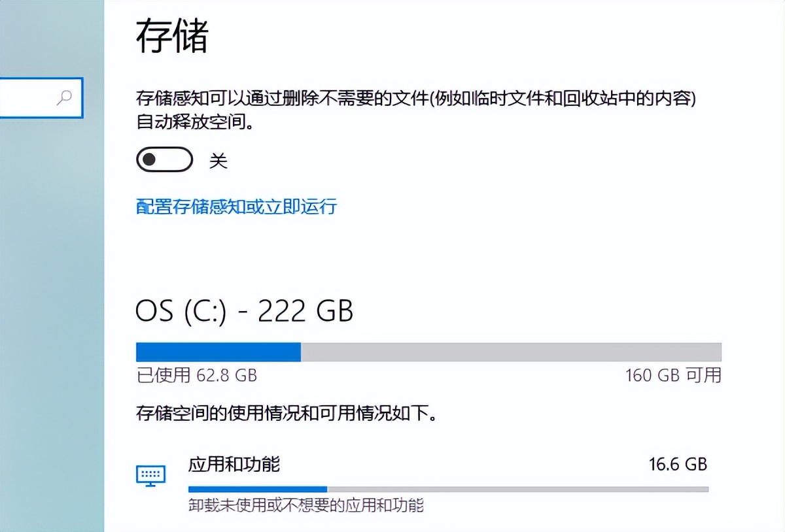Click the blue apps usage progress bar
785x532 pixels.
(257, 488)
